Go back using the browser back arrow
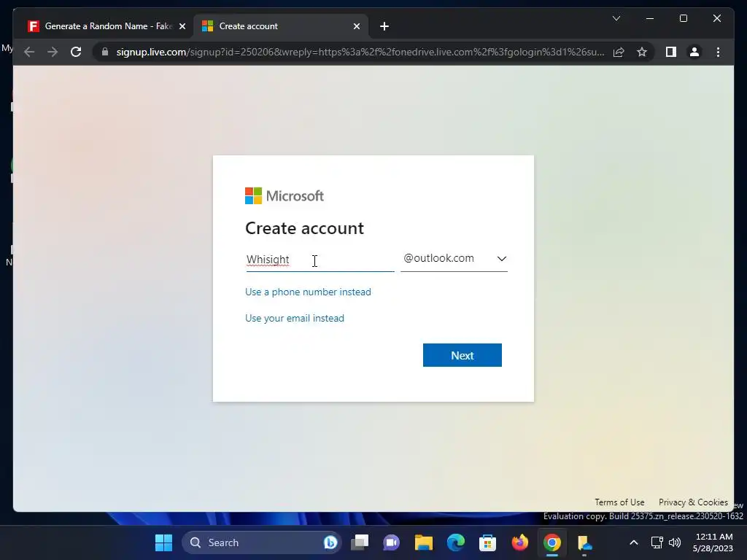The image size is (747, 560). point(29,52)
